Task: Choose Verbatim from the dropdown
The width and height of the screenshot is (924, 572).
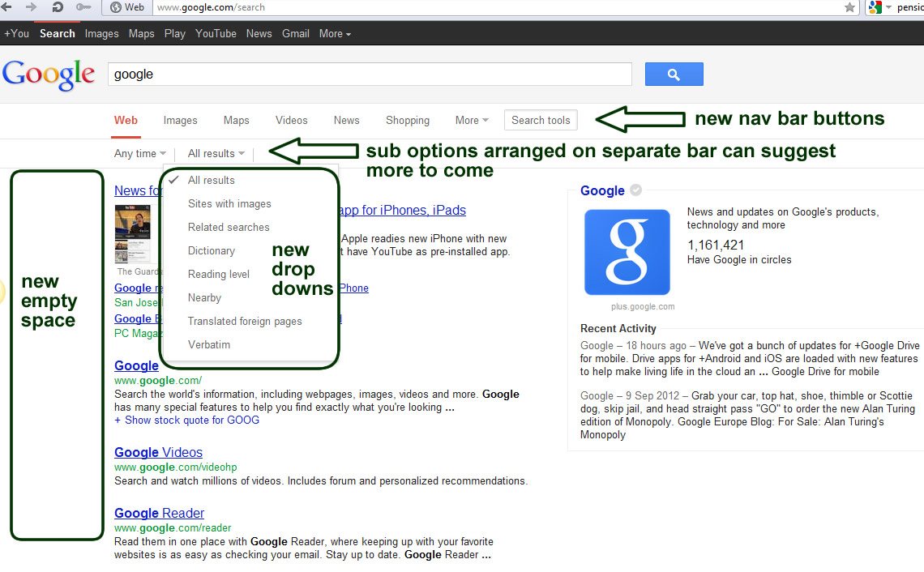Action: point(208,344)
